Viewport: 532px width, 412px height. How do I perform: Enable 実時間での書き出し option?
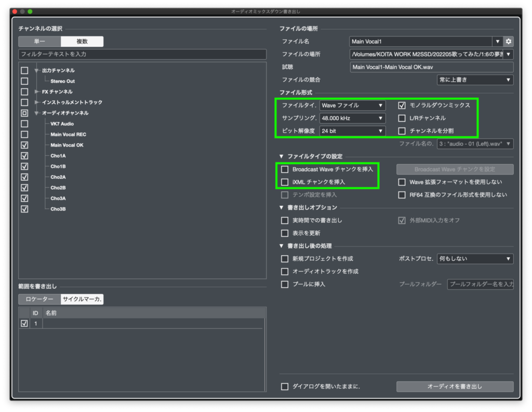285,220
